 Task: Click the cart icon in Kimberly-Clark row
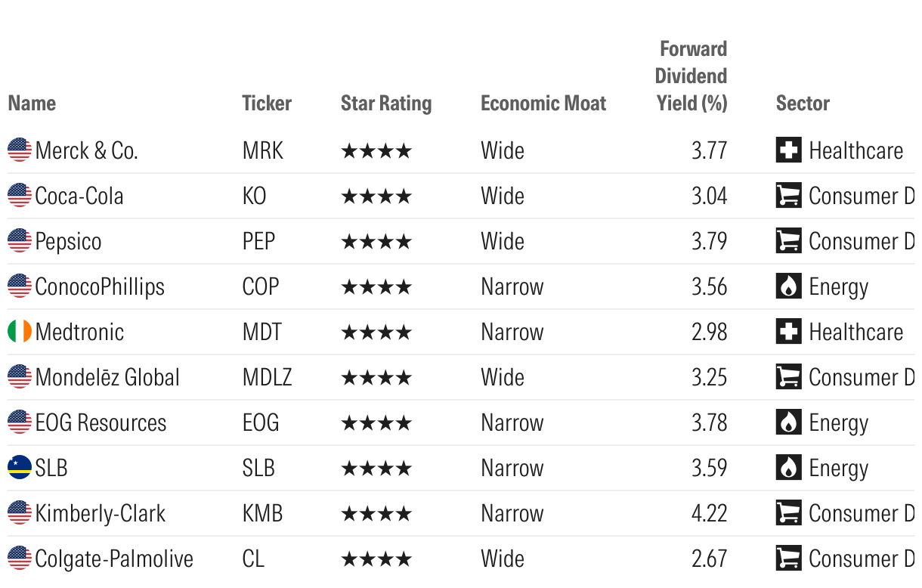(x=788, y=513)
